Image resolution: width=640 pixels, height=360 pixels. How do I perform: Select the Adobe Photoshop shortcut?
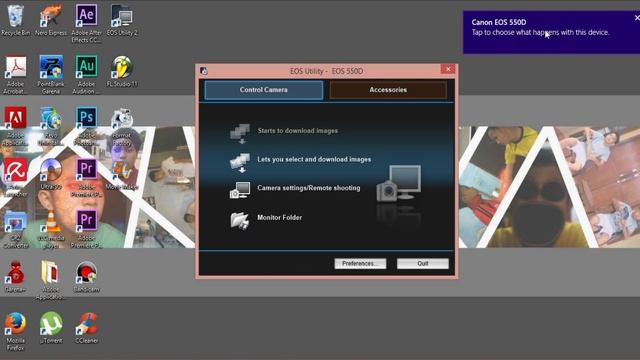point(87,127)
